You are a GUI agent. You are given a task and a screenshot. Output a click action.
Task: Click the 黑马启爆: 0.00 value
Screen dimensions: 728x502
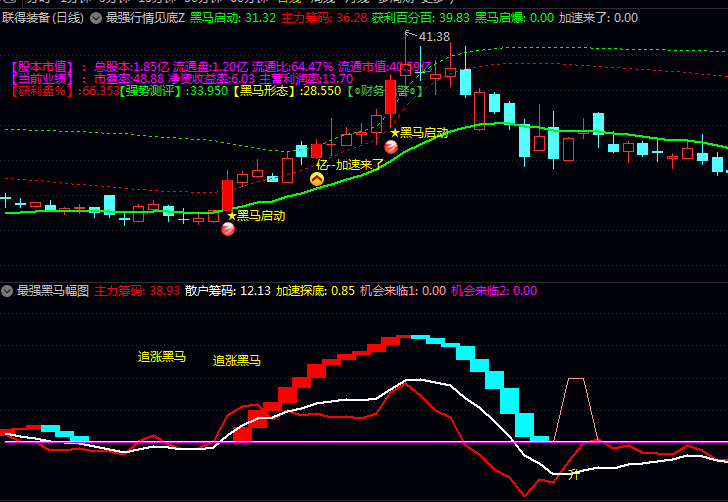coord(514,18)
